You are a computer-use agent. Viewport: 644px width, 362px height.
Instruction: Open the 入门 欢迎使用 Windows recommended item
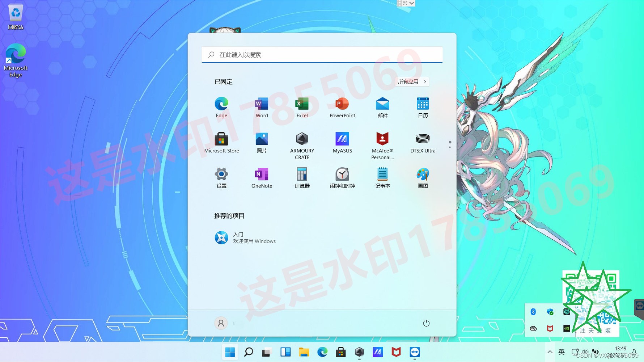(x=246, y=238)
